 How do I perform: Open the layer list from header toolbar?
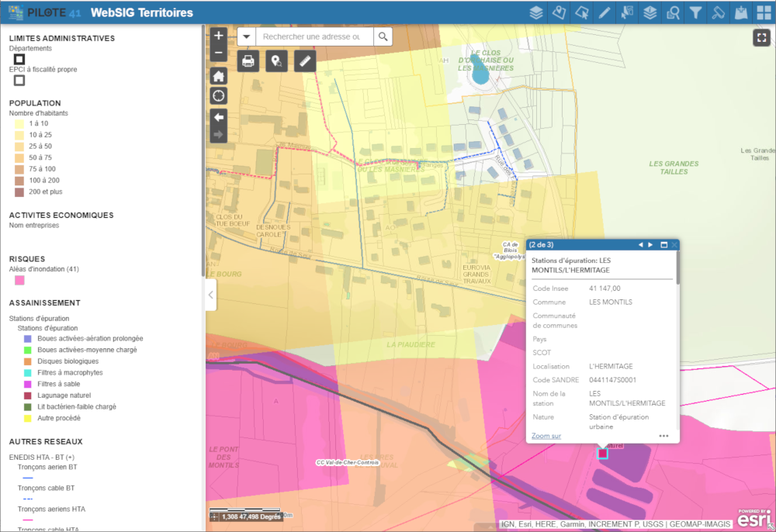point(535,12)
